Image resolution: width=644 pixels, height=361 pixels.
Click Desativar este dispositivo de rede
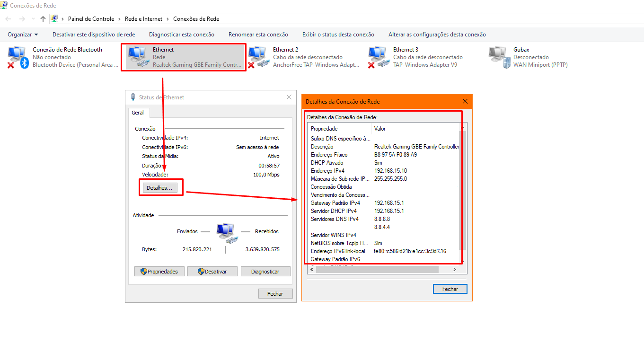(x=94, y=35)
